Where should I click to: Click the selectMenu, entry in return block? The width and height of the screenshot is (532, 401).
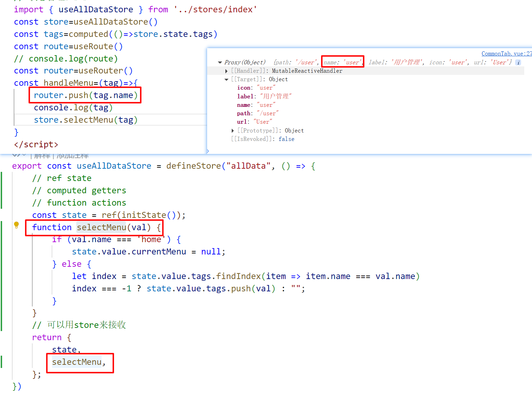pyautogui.click(x=79, y=362)
